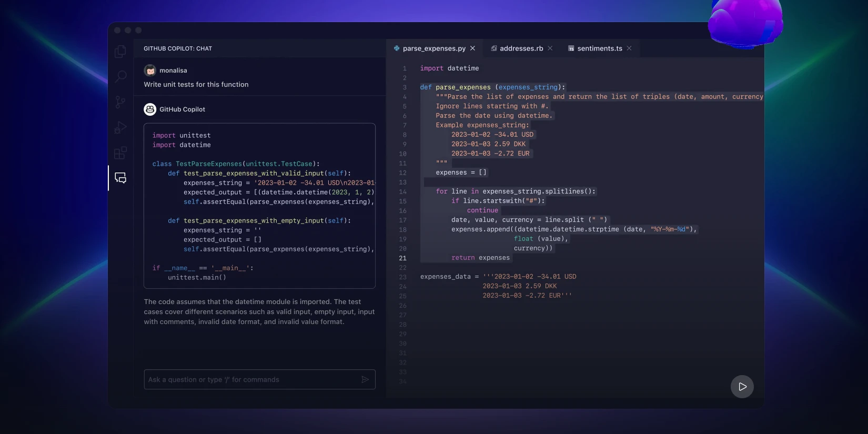
Task: Click the GITHUB COPILOT: CHAT panel title
Action: (x=178, y=48)
